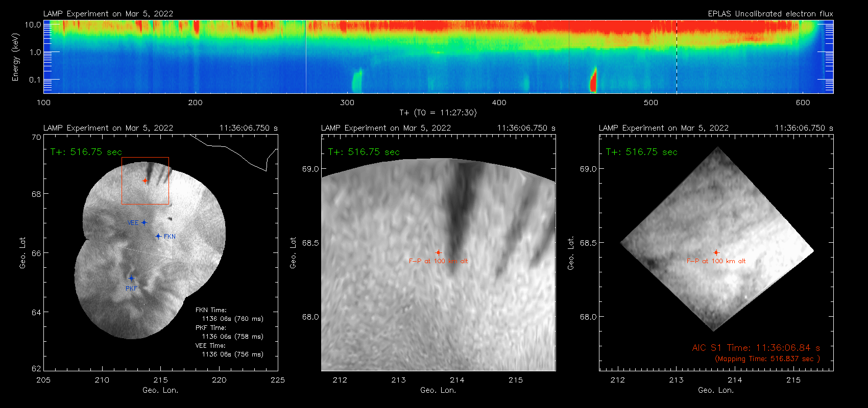Click the 'T+ (T0 = 11:27:30)' axis label
Viewport: 868px width, 408px height.
[x=438, y=113]
